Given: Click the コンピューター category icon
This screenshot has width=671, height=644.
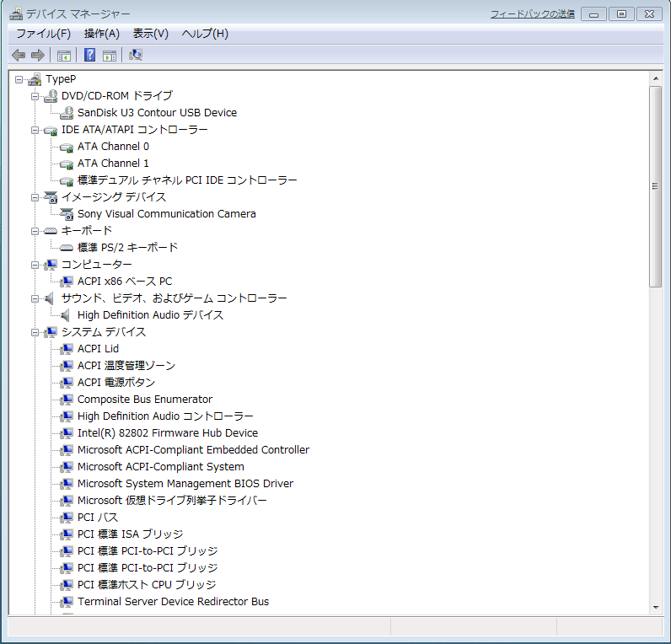Looking at the screenshot, I should pos(51,265).
